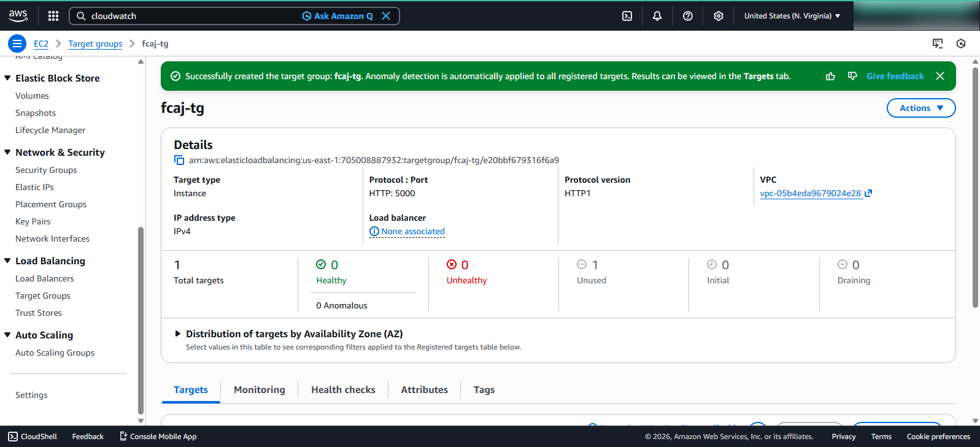The height and width of the screenshot is (447, 980).
Task: Click the Healthy green check status icon
Action: coord(321,264)
